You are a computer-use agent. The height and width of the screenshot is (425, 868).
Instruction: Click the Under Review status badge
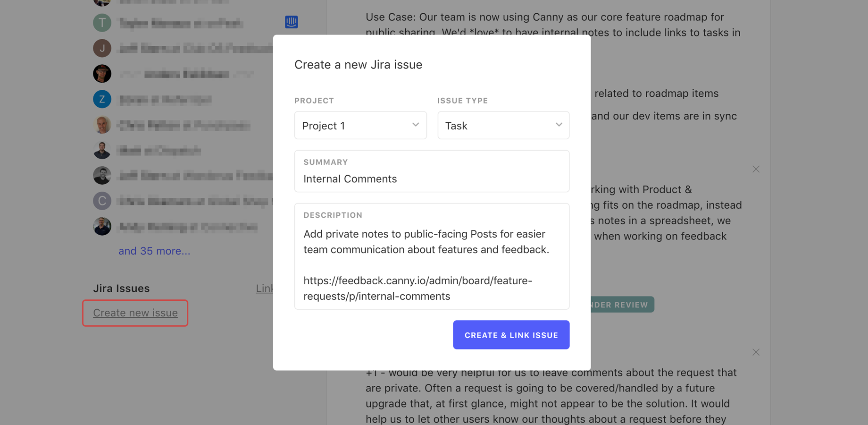[622, 305]
